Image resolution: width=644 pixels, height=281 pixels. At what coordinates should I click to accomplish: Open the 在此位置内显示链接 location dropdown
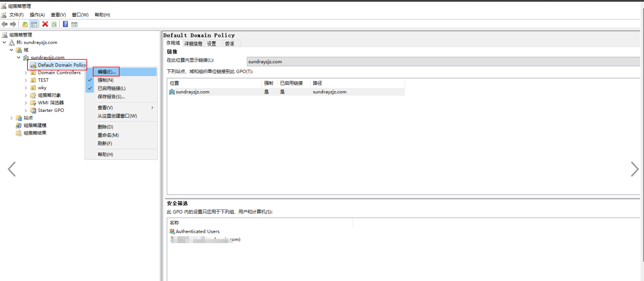click(x=443, y=62)
